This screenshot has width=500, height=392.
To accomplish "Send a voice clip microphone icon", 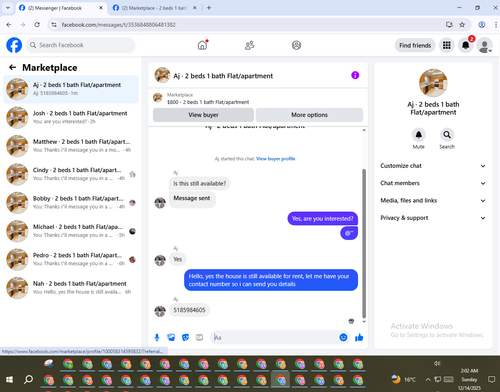I will (157, 337).
